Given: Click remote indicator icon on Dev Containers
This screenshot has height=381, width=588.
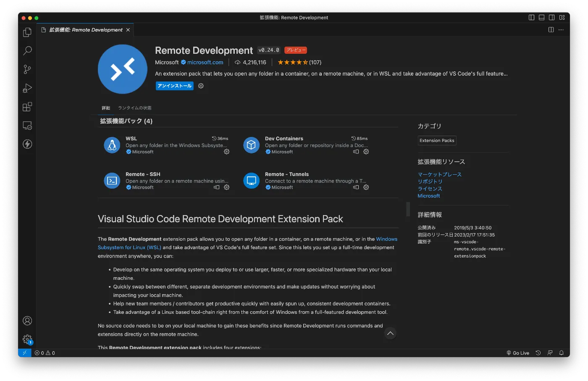Looking at the screenshot, I should (x=356, y=152).
